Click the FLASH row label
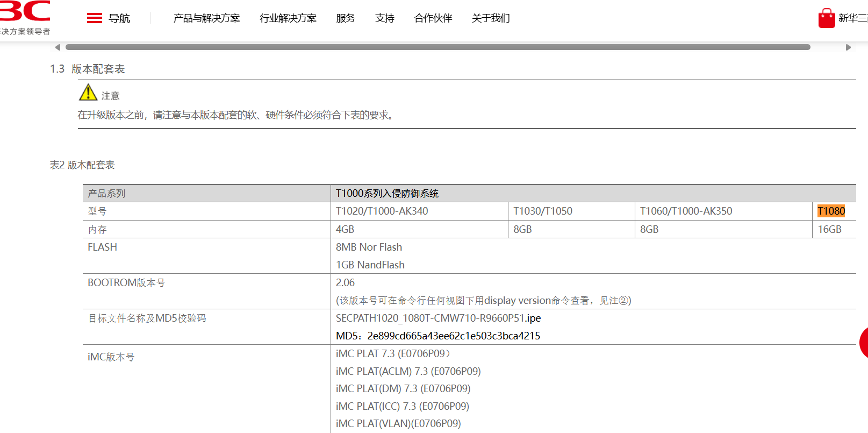 102,247
